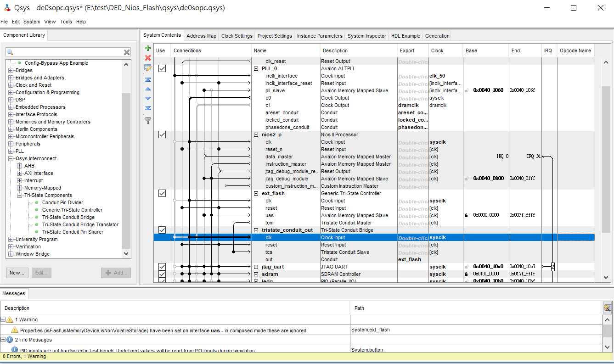Expand the jtag_uart component row

point(256,267)
